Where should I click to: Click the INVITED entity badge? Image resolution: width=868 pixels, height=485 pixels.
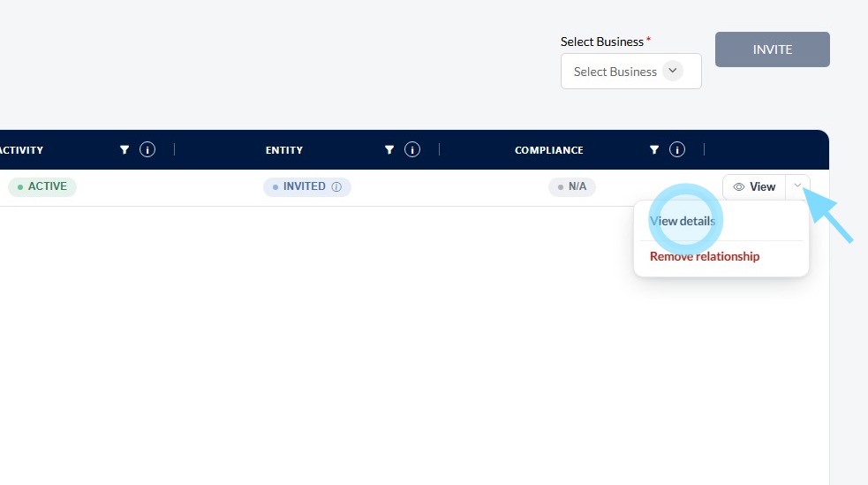[x=307, y=186]
